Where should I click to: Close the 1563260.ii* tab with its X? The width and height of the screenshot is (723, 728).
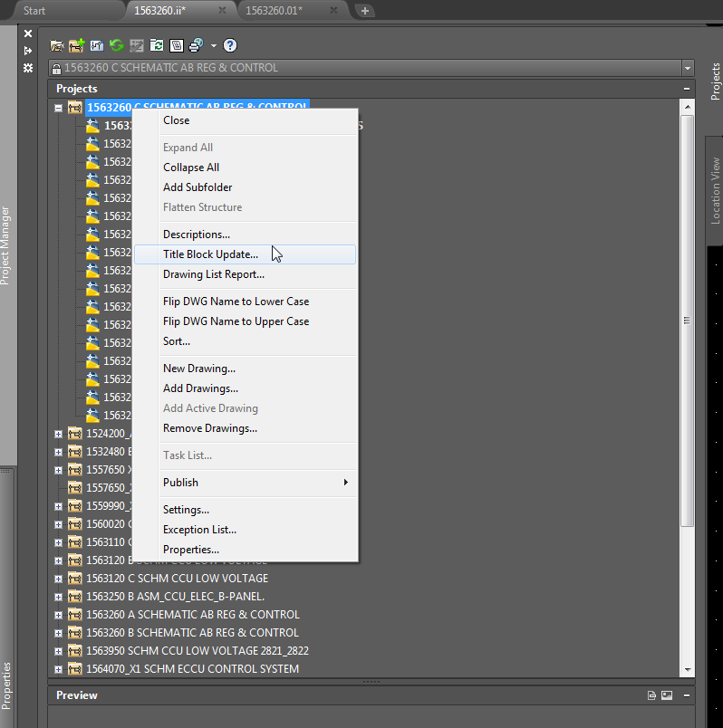point(223,10)
